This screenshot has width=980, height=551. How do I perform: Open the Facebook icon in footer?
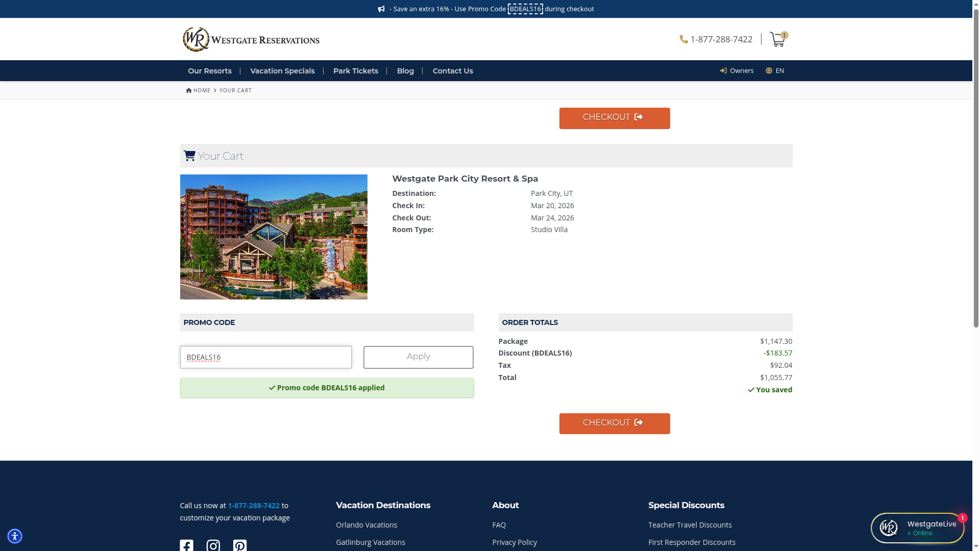186,545
